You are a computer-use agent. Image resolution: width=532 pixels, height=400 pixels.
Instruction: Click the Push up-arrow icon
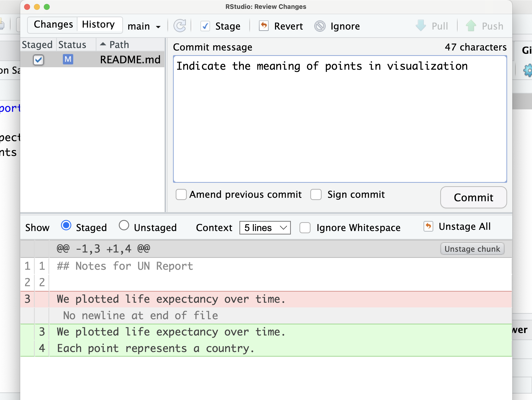tap(471, 26)
